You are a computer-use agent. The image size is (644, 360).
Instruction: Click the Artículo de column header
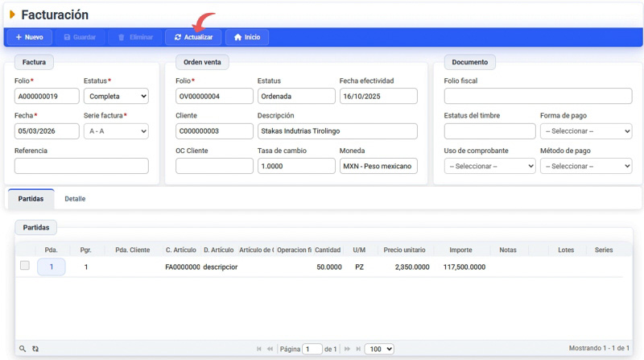point(257,250)
